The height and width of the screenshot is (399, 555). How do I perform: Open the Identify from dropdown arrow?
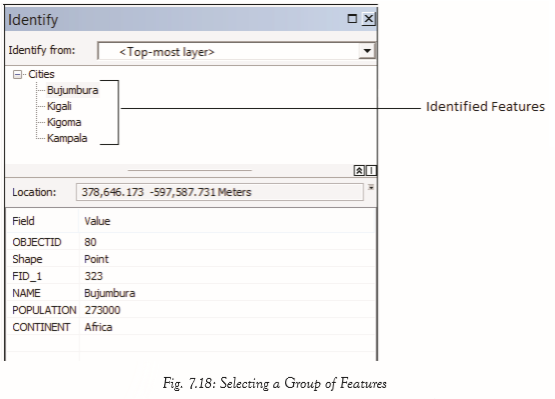pyautogui.click(x=367, y=51)
